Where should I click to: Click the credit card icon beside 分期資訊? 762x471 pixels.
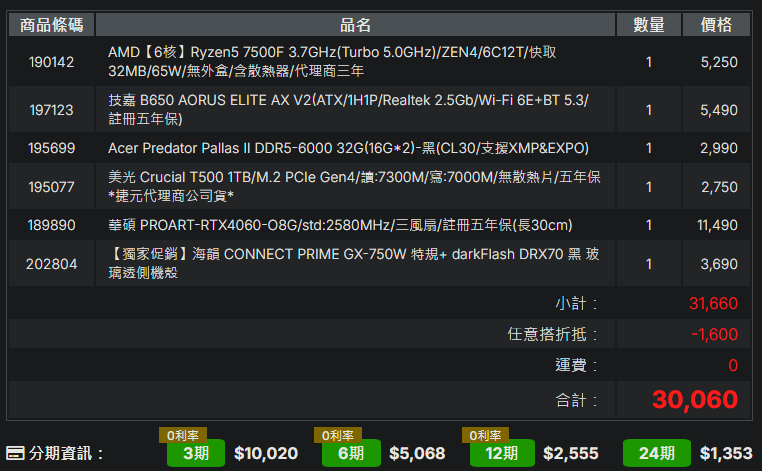pyautogui.click(x=15, y=453)
